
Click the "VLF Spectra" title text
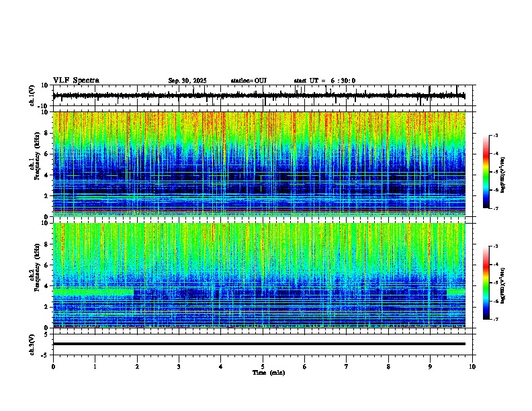pos(76,81)
